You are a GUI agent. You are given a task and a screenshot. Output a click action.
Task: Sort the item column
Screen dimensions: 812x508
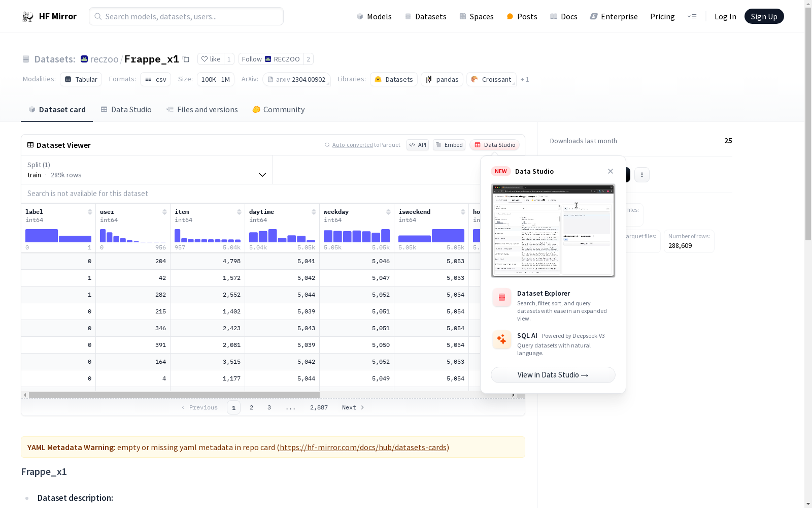(x=239, y=212)
